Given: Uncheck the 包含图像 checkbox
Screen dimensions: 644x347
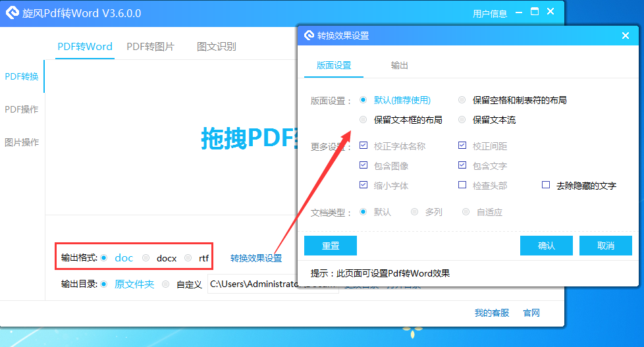Looking at the screenshot, I should (x=363, y=165).
